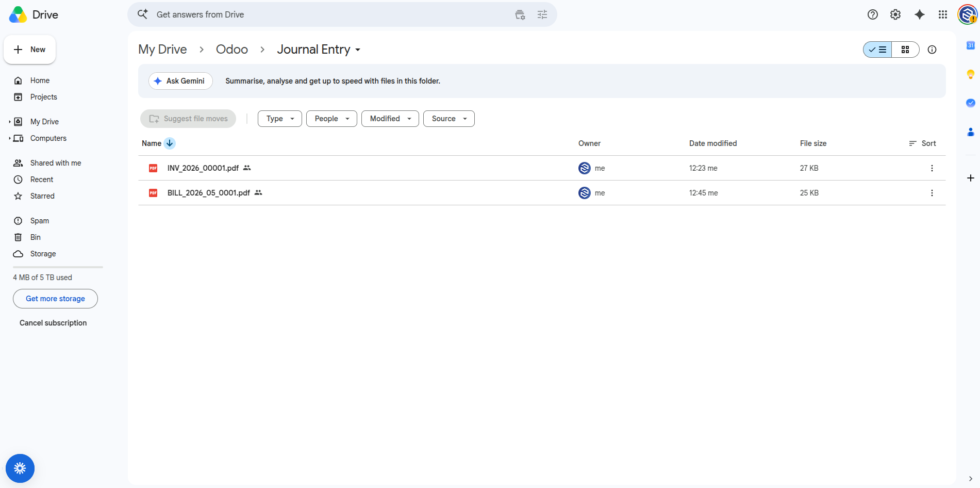980x488 pixels.
Task: Click the '25 KB' file size cell
Action: pyautogui.click(x=809, y=193)
